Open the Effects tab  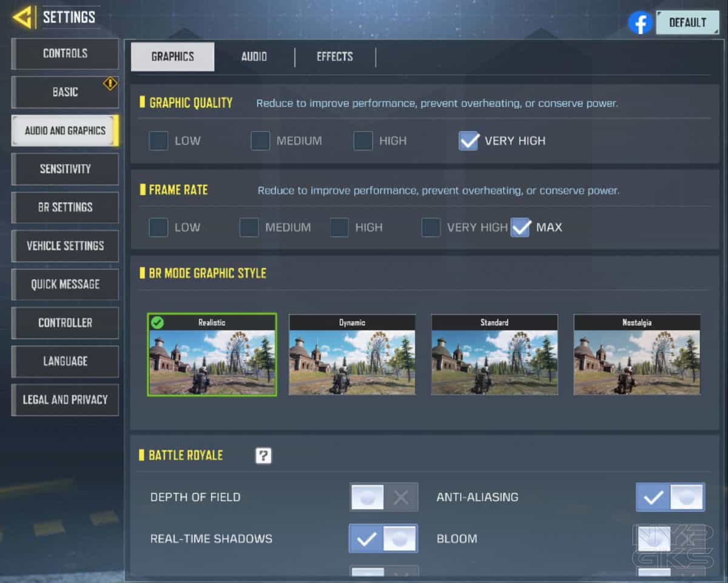click(x=334, y=56)
